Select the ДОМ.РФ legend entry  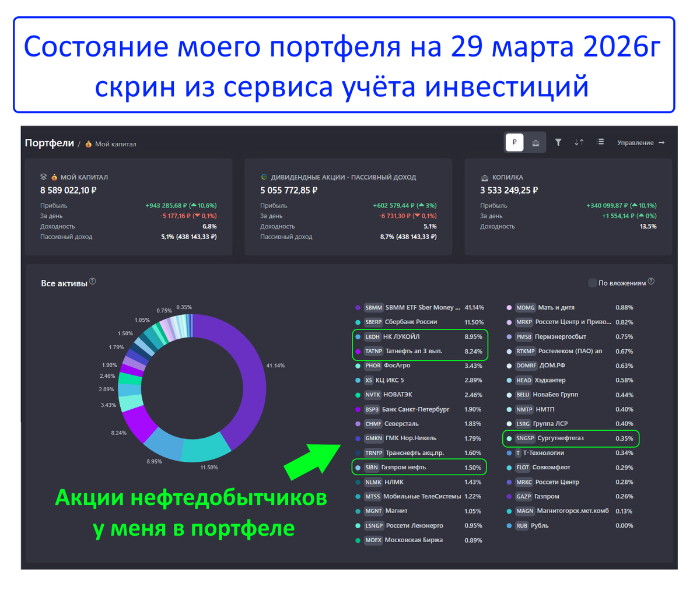click(x=570, y=366)
